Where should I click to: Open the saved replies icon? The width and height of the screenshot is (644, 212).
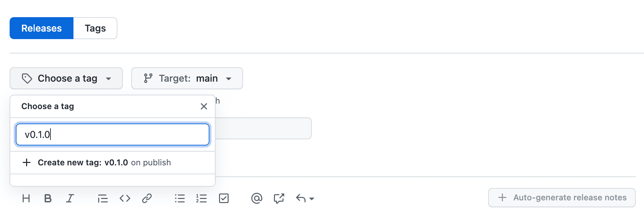(279, 198)
